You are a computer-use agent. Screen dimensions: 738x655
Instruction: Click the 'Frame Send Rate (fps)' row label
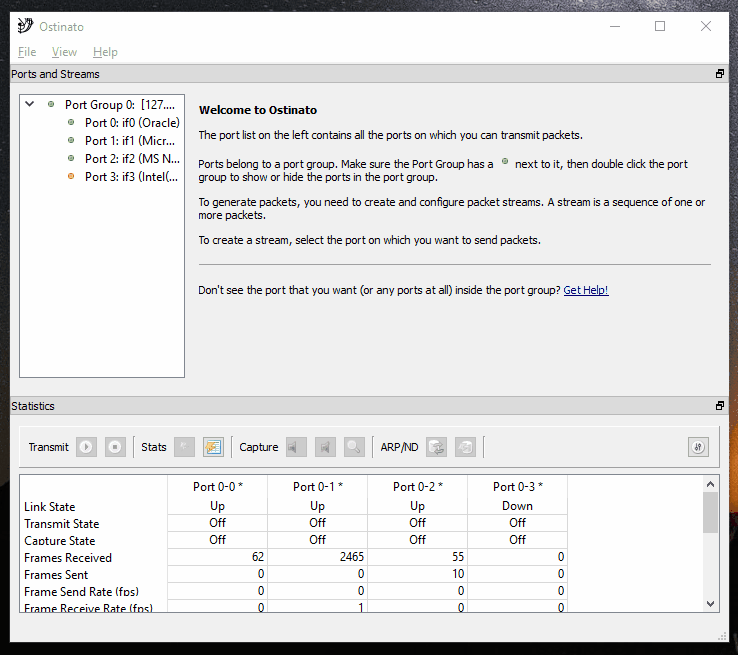tap(81, 591)
